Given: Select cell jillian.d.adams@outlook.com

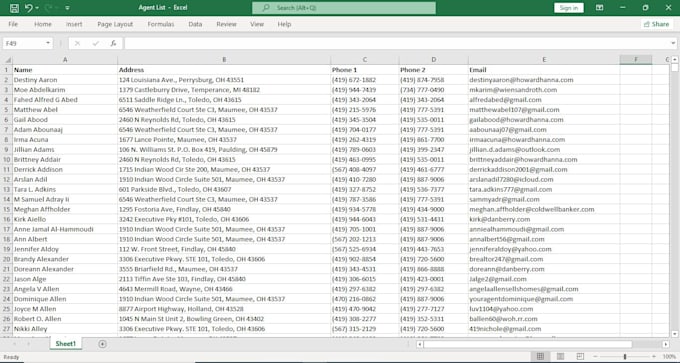Looking at the screenshot, I should click(x=544, y=150).
